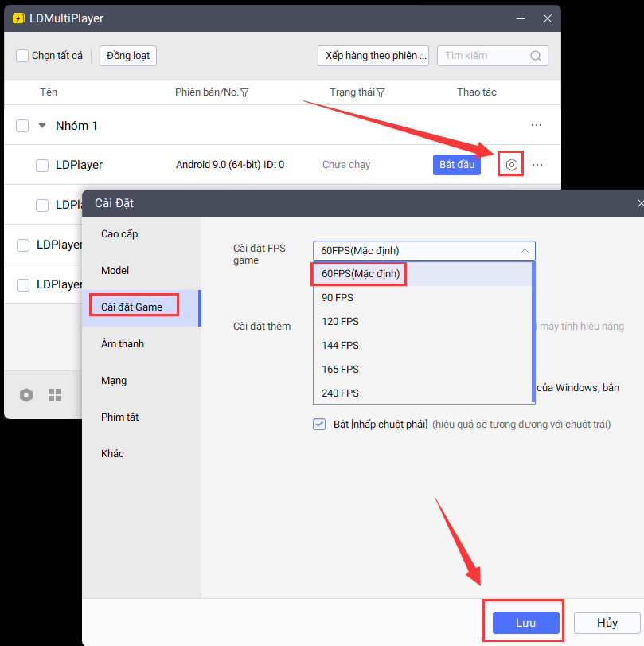The width and height of the screenshot is (644, 646).
Task: Open Xếp hàng theo phiên sort dropdown
Action: 373,56
